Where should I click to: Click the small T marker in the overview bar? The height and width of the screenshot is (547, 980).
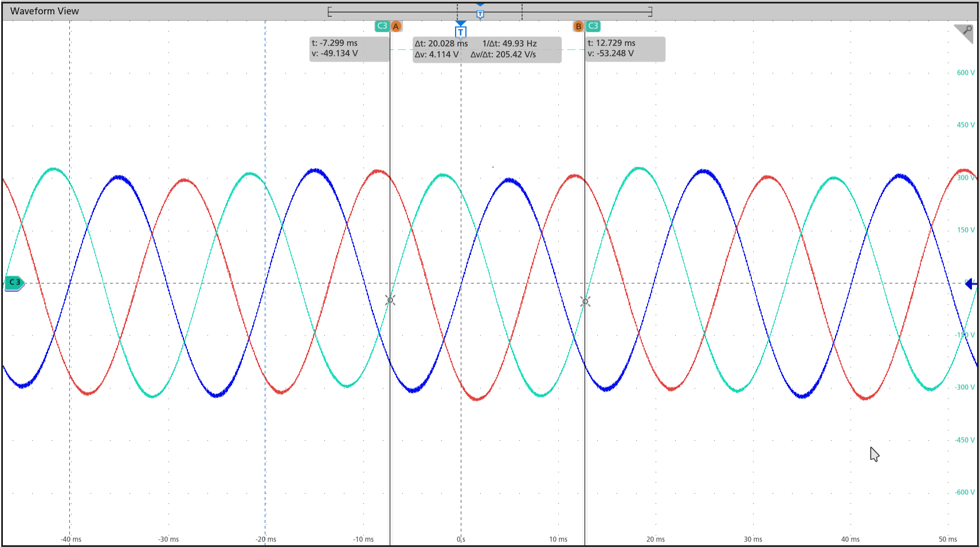pyautogui.click(x=480, y=14)
